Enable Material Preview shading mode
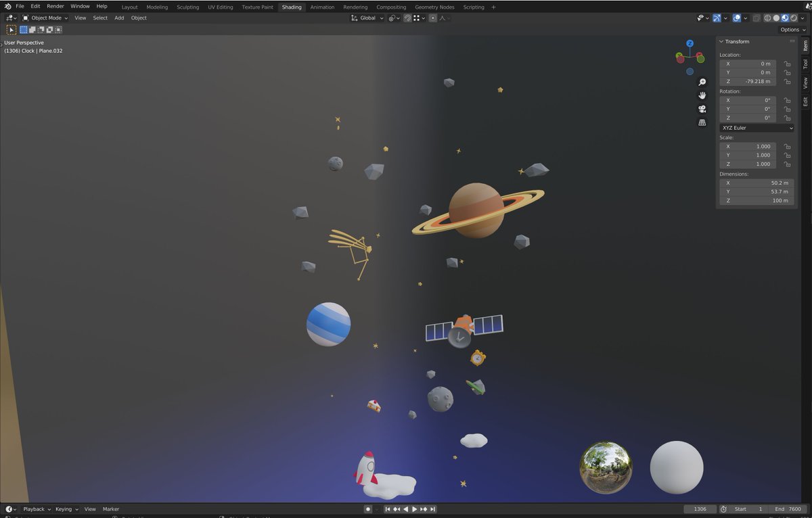 [784, 18]
